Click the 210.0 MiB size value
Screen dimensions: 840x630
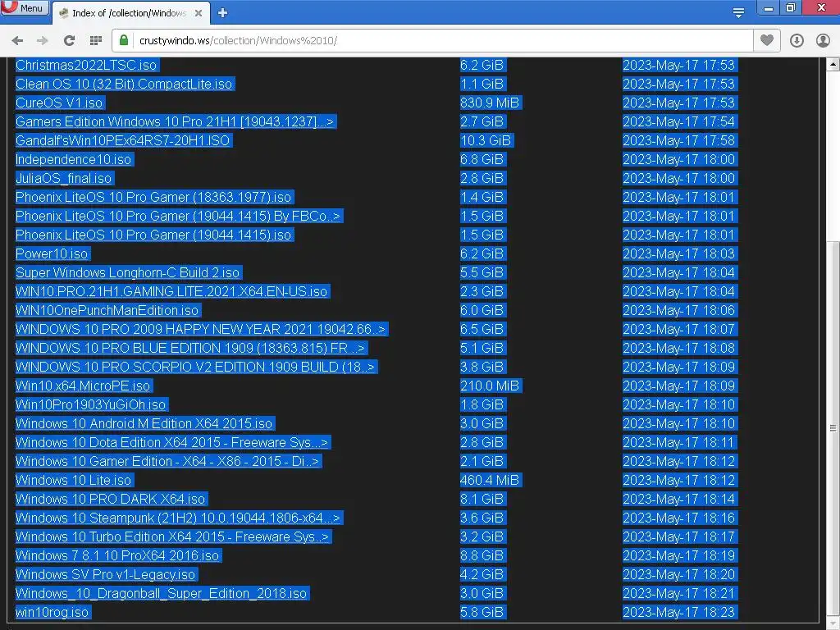[490, 386]
